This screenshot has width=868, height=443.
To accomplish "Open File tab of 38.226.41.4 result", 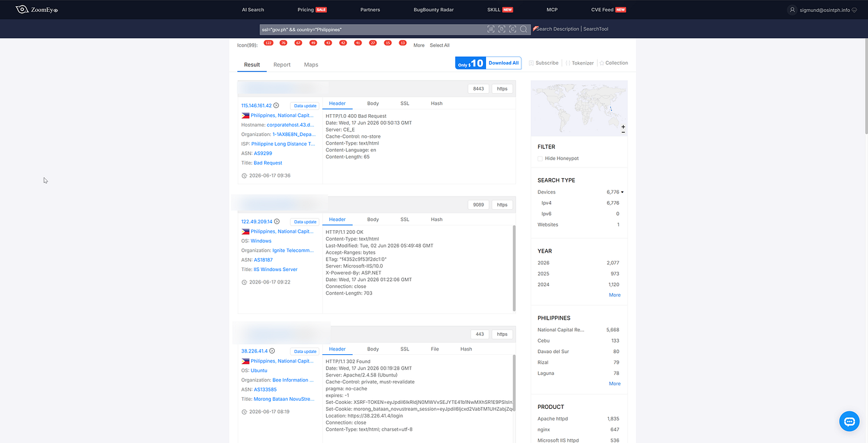I will click(x=435, y=349).
